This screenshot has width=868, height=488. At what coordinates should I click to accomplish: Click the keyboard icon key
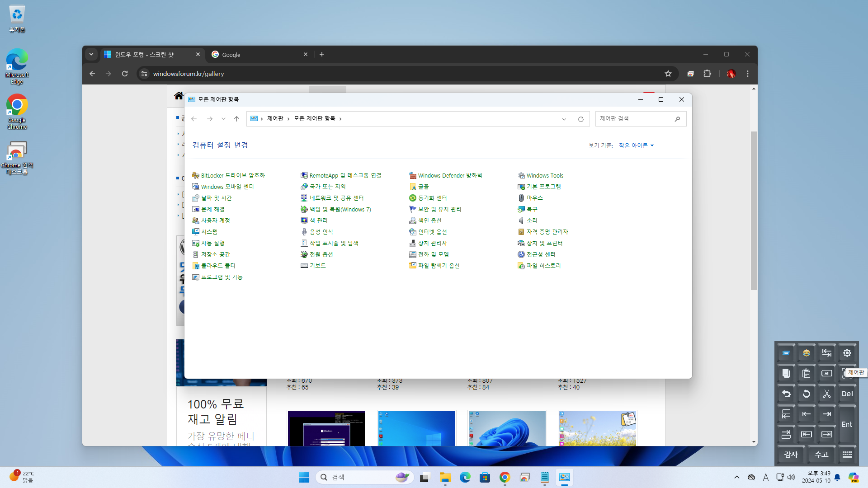point(847,455)
